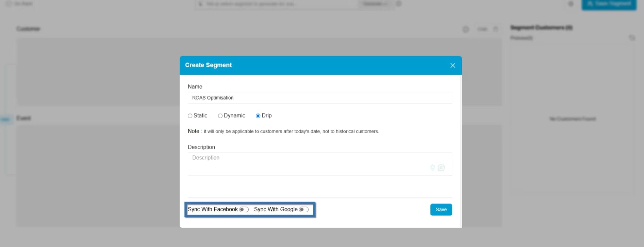Click the Instagram icon inside the Description box
The width and height of the screenshot is (644, 247).
point(441,167)
